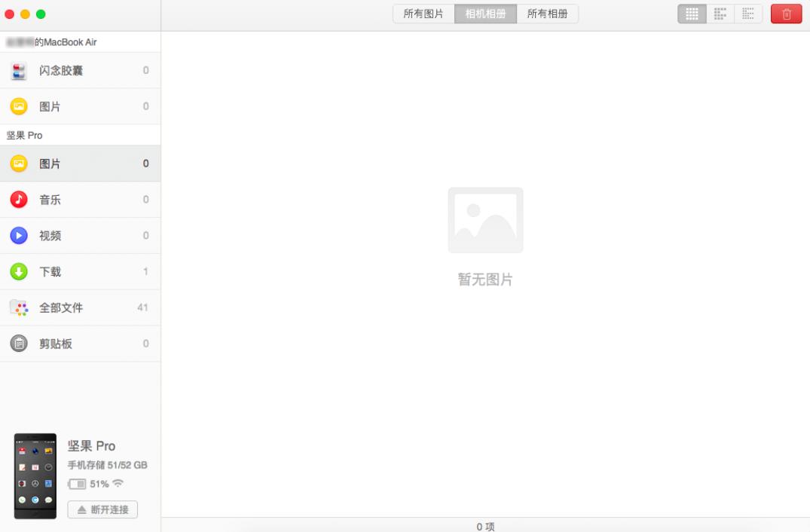Select the yellow 图片 icon under MacBook Air

click(x=19, y=106)
